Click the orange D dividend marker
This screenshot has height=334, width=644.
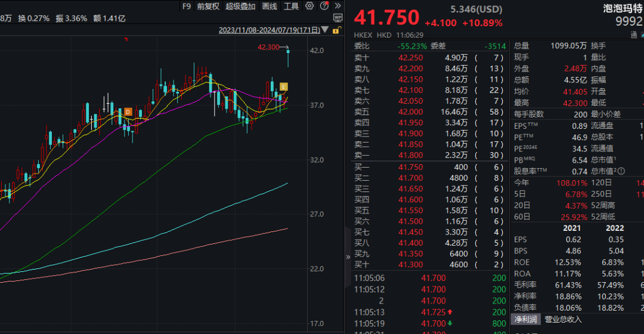pos(127,112)
